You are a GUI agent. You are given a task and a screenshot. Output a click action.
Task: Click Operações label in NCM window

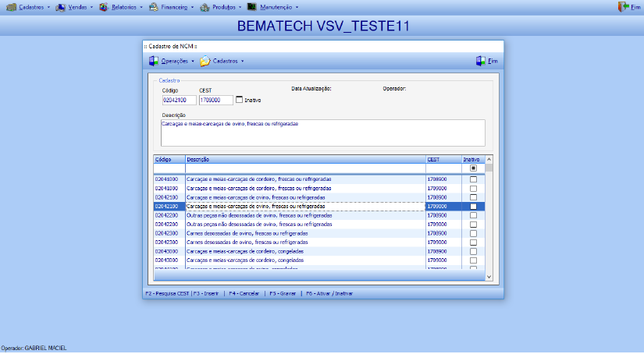click(x=175, y=61)
